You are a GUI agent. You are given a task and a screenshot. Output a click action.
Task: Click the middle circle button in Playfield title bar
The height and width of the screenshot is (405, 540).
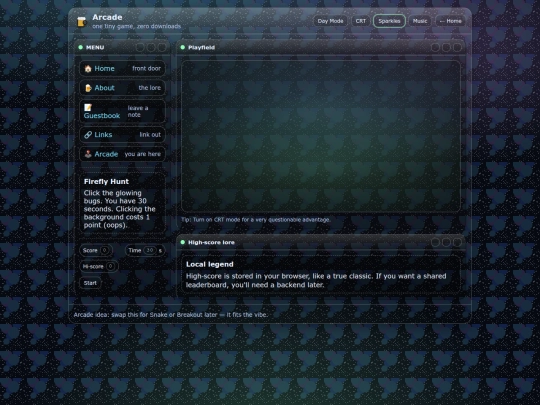click(x=446, y=48)
